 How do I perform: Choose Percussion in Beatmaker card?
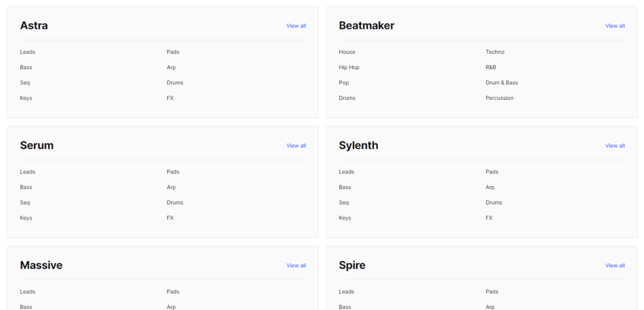[499, 98]
